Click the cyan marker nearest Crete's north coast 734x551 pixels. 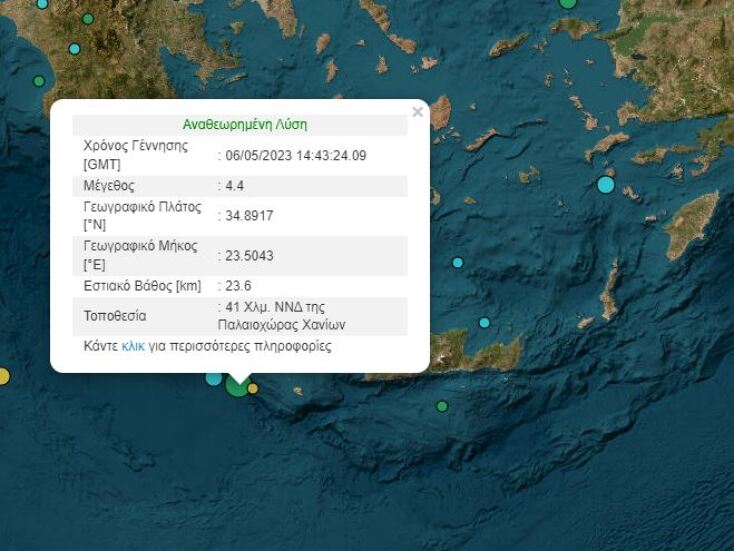(x=484, y=323)
